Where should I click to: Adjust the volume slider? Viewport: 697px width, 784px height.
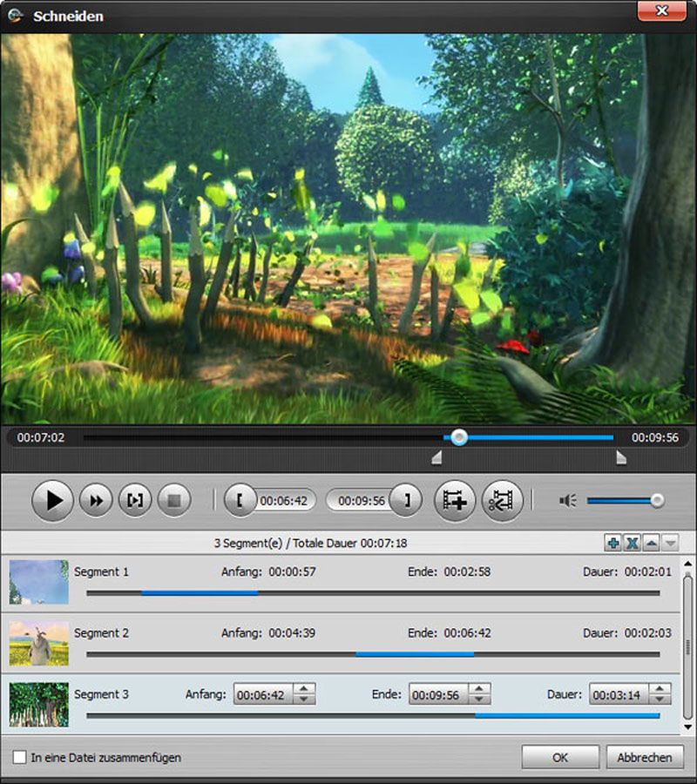pos(658,500)
